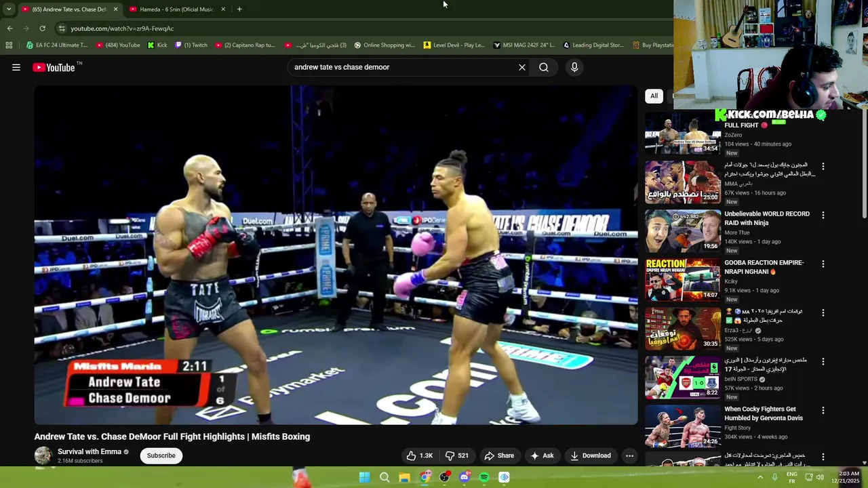
Task: Open options for the WORLD RECORD RAID video
Action: (823, 215)
